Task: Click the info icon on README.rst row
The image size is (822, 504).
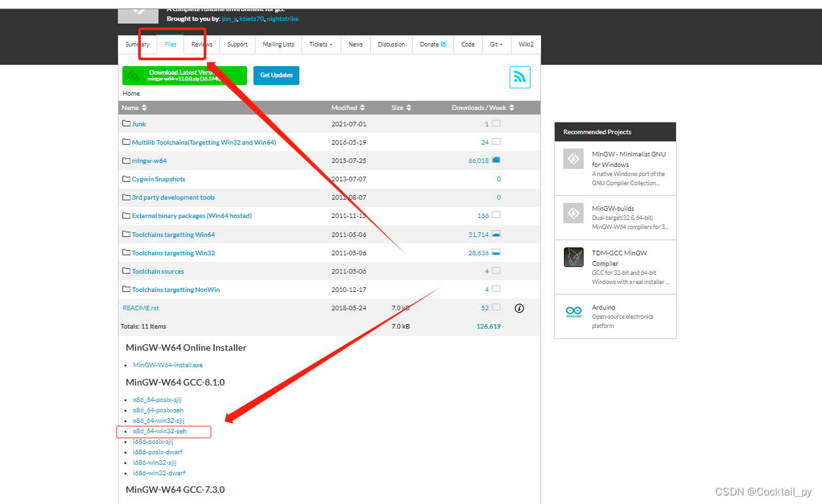Action: tap(519, 308)
